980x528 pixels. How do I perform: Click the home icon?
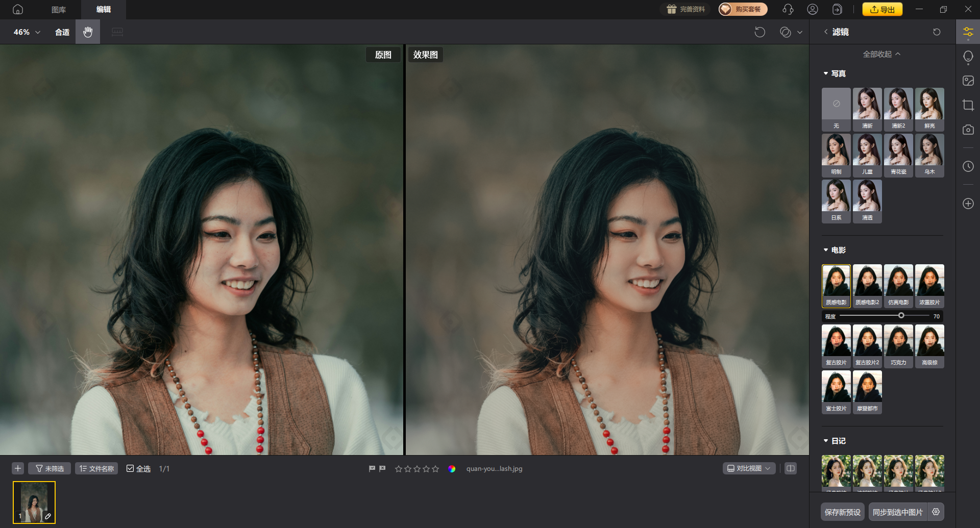18,9
